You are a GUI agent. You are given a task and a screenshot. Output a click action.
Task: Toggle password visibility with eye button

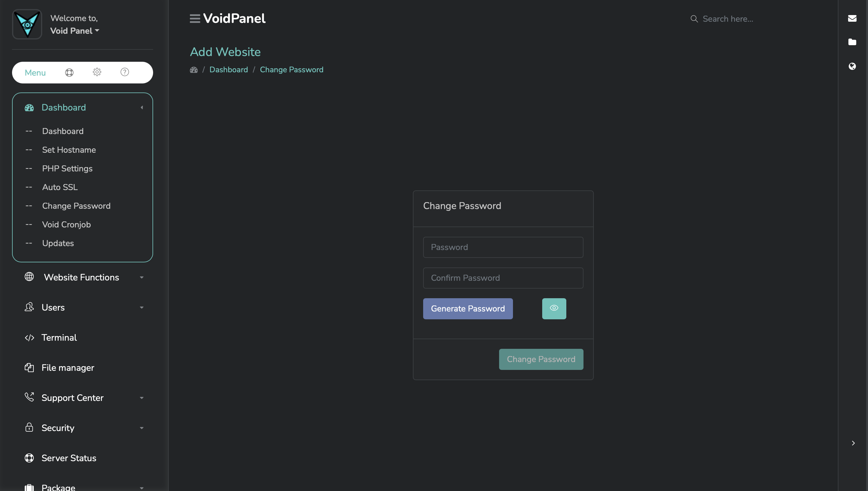pyautogui.click(x=554, y=308)
